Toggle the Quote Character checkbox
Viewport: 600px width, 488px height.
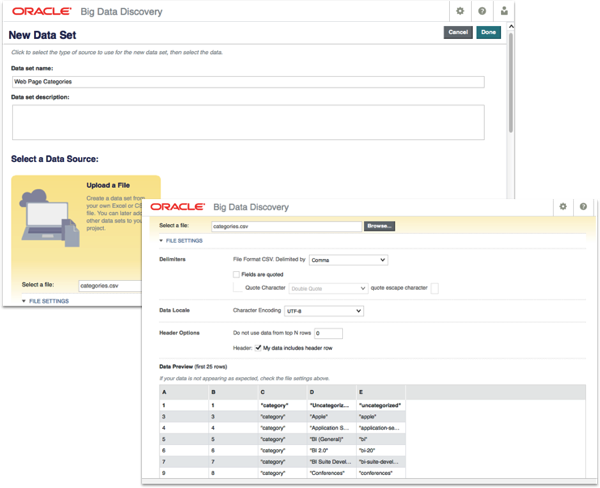point(238,288)
